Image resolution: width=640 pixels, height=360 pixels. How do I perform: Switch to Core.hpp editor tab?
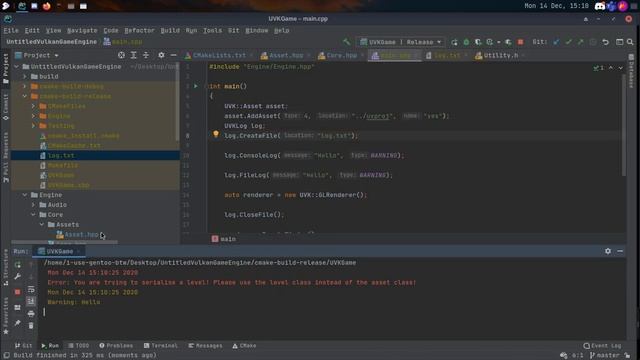pos(341,55)
